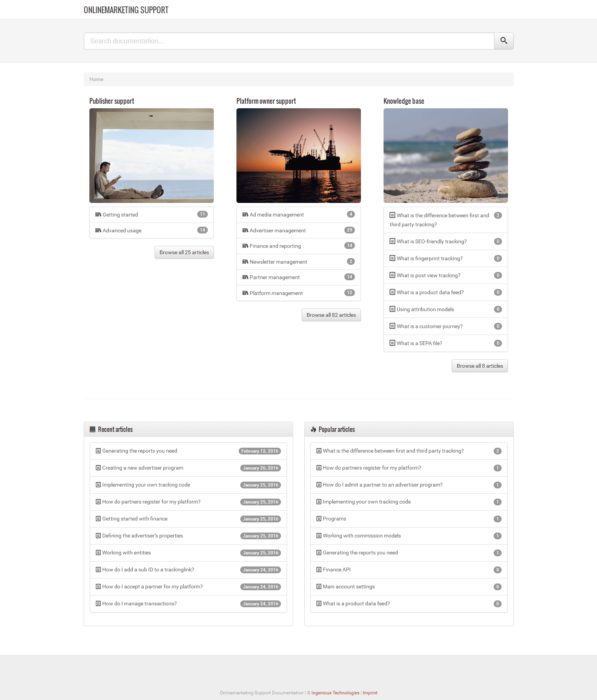Open the Knowledge base stacked stones image

pos(446,155)
